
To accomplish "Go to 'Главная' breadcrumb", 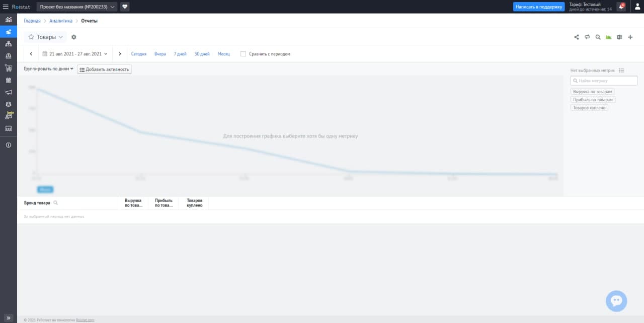I will 32,21.
